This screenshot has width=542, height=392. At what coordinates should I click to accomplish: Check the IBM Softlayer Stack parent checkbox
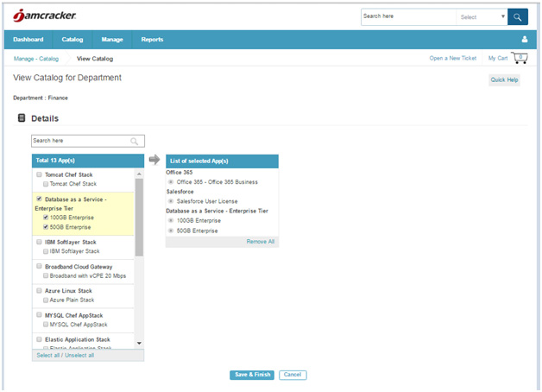click(39, 242)
